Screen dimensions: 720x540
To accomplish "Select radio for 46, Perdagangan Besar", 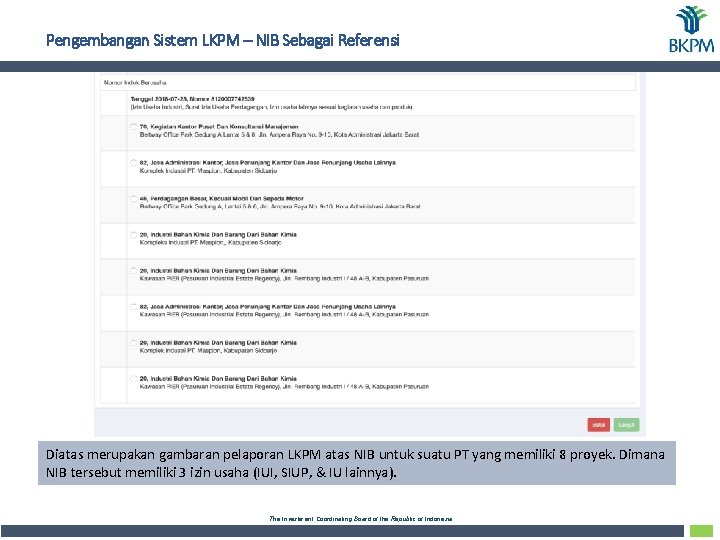I will tap(133, 199).
